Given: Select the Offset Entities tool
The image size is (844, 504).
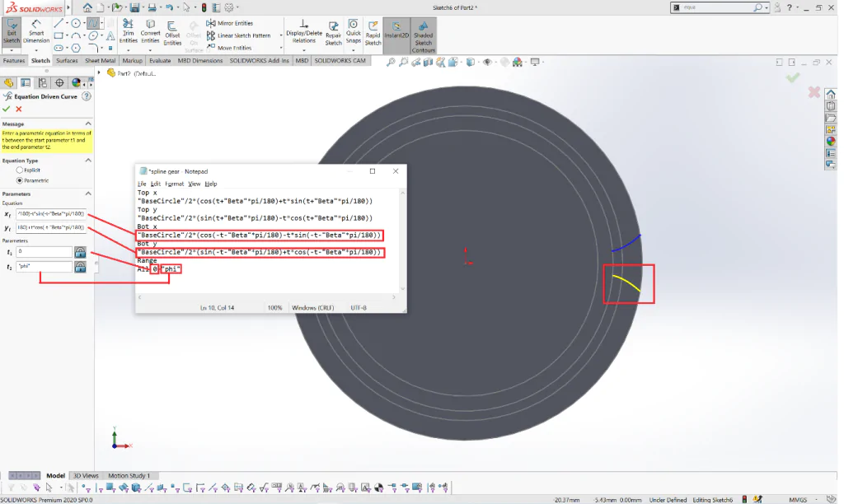Looking at the screenshot, I should tap(172, 33).
